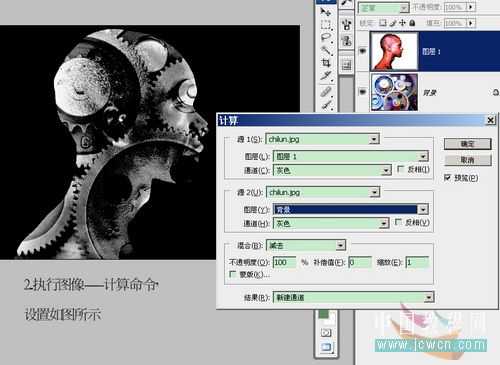Click the USB-like icon in the panel dock
The height and width of the screenshot is (365, 500).
346,24
